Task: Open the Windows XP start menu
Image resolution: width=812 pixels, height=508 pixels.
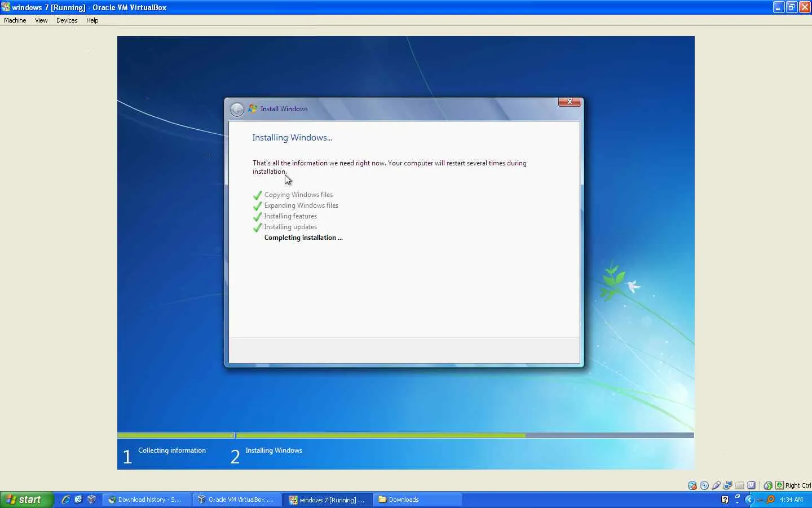Action: coord(27,500)
